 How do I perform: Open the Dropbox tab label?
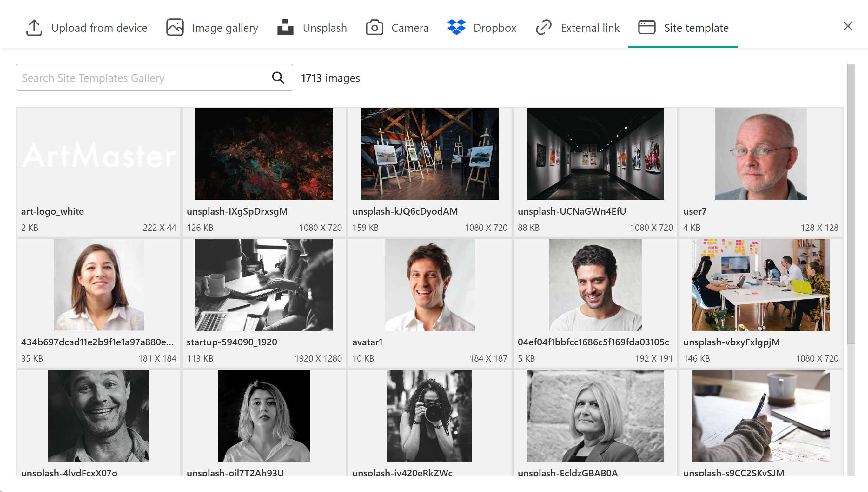point(494,28)
